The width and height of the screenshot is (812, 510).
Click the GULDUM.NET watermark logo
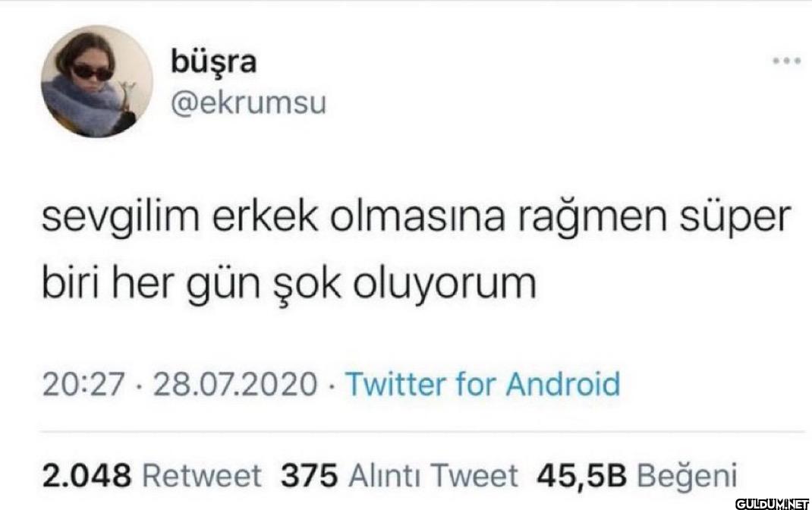(x=772, y=503)
